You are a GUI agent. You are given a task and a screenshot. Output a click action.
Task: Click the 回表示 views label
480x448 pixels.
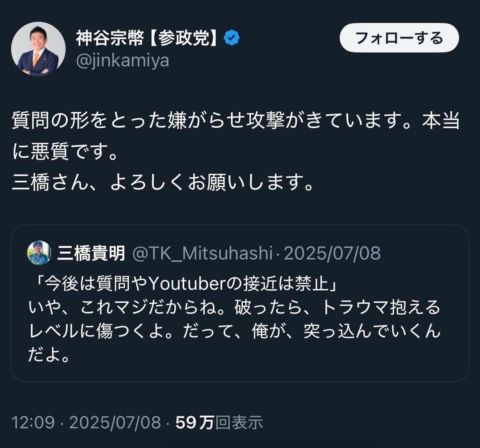coord(239,422)
